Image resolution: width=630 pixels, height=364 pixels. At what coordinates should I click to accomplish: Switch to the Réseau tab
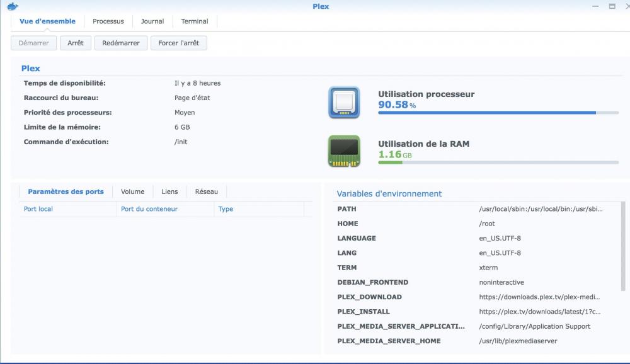click(207, 191)
